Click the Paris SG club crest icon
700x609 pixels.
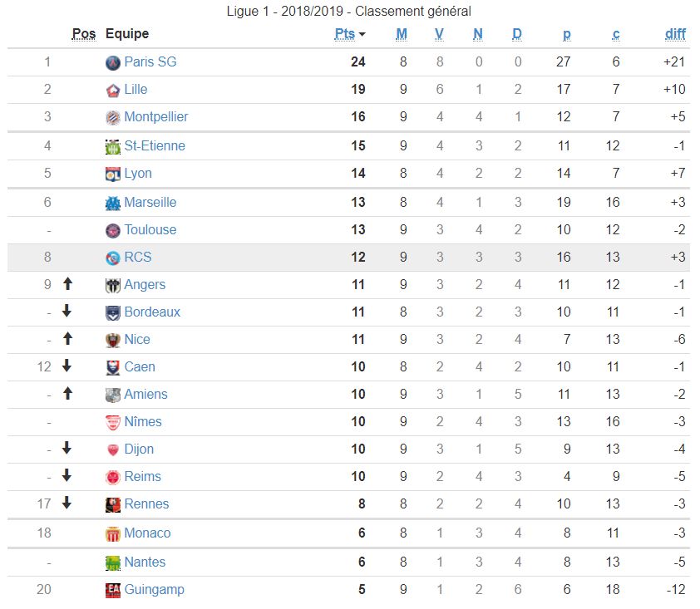[x=113, y=62]
